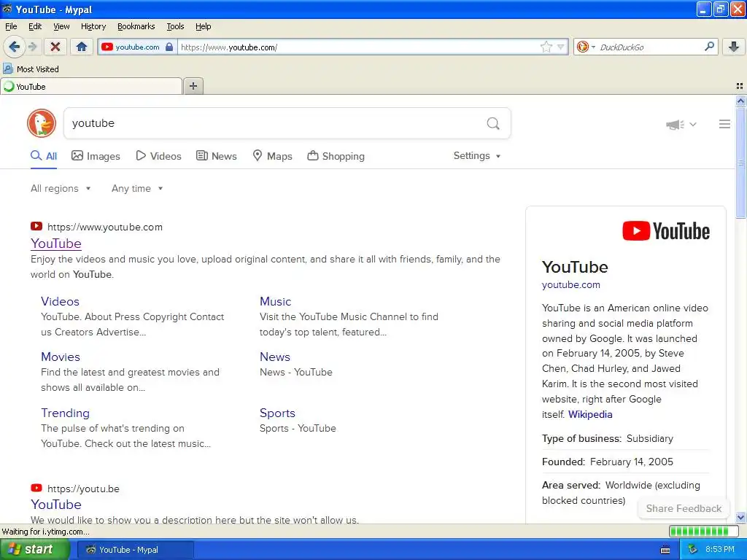Open the Trending sitelink
747x560 pixels.
click(x=65, y=413)
